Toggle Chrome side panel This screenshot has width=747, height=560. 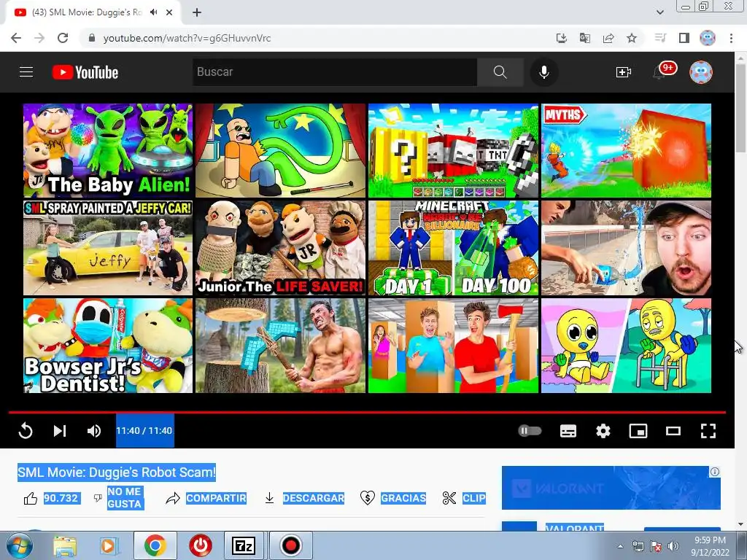click(684, 38)
